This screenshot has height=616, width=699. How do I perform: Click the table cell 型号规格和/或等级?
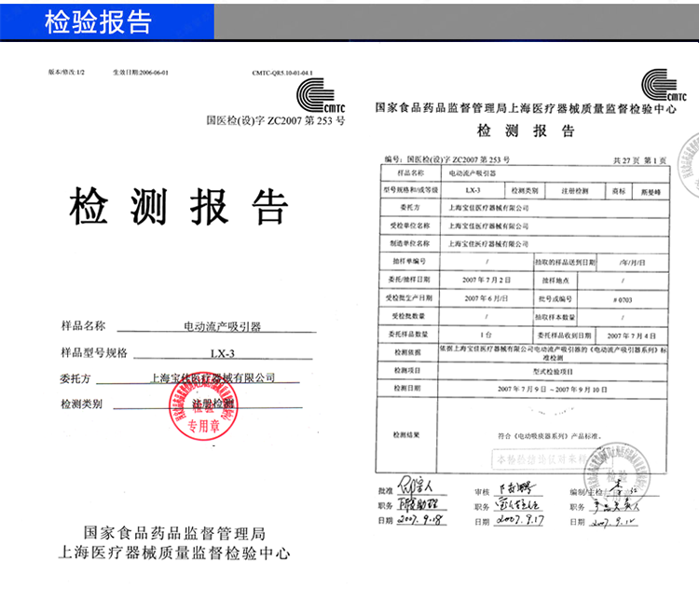coord(410,190)
